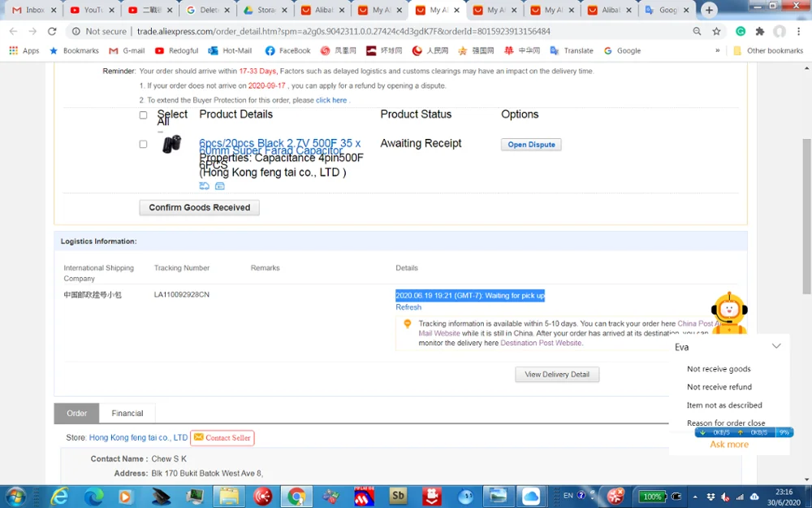
Task: Click the card icon under product properties
Action: click(219, 185)
